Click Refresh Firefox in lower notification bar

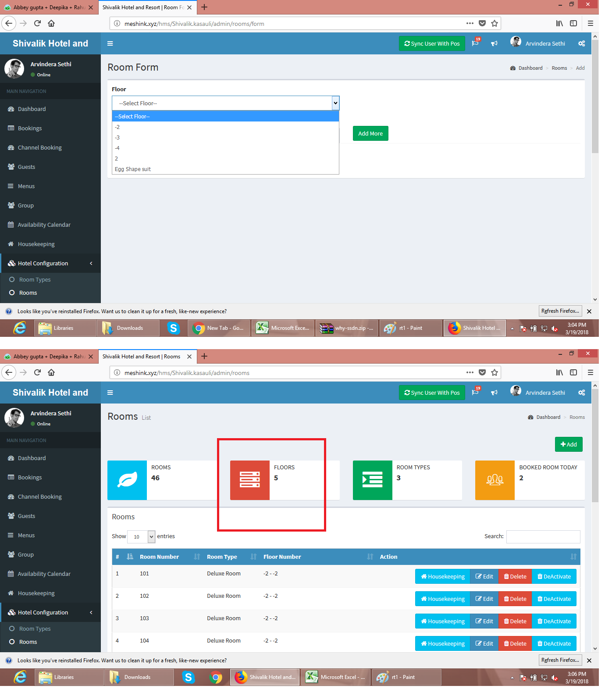click(x=560, y=660)
